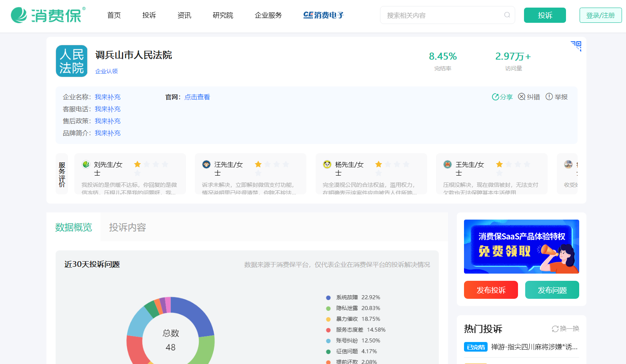
Task: Click 杨先生/女士 reviewer avatar
Action: point(327,164)
